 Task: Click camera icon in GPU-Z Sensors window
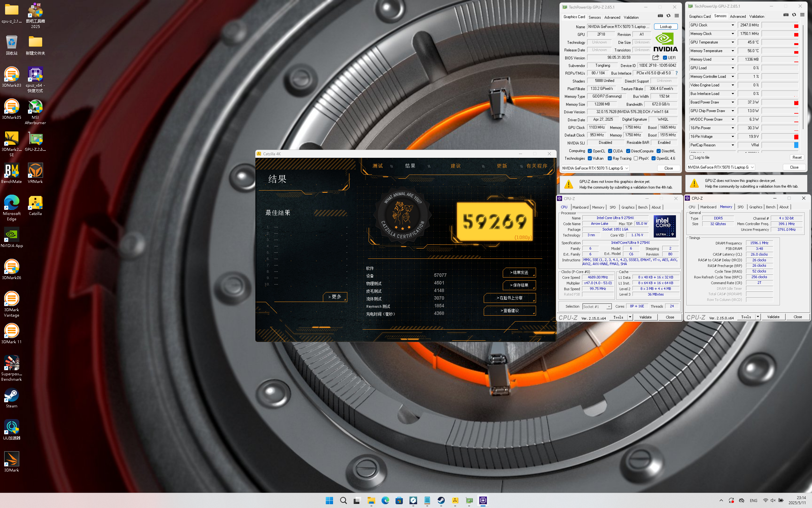tap(786, 15)
